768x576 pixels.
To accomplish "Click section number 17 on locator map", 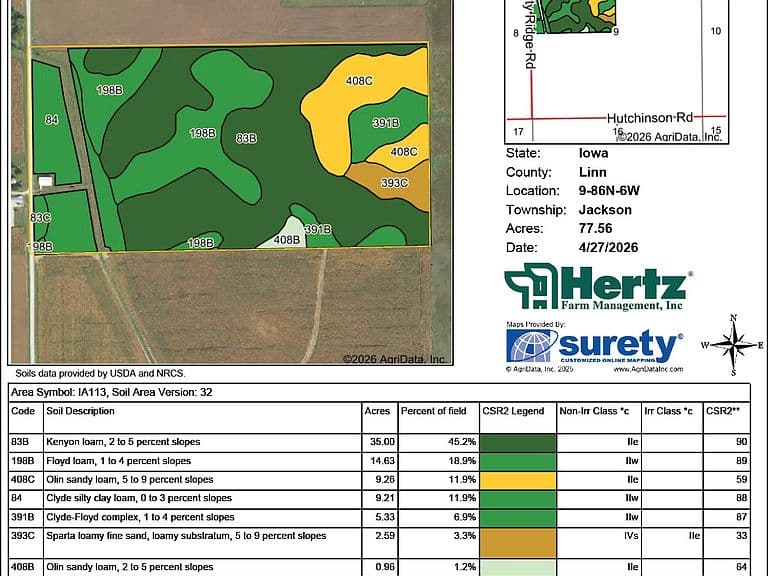I will coord(518,132).
